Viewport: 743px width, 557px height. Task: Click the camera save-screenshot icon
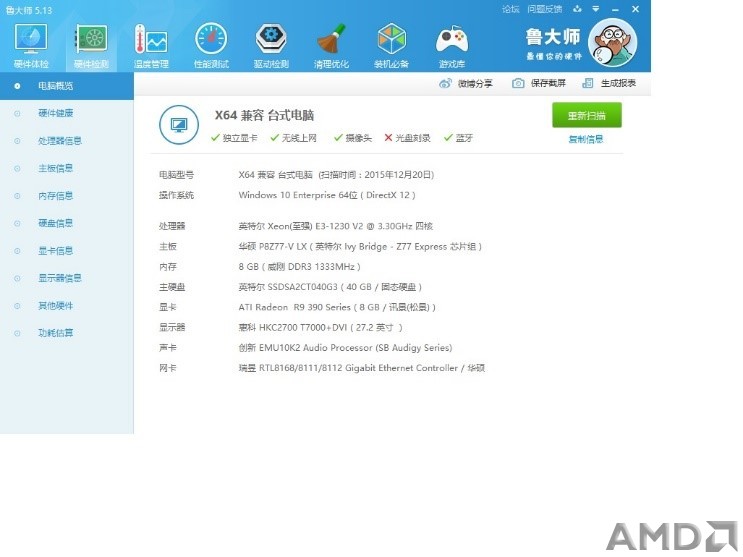coord(518,83)
